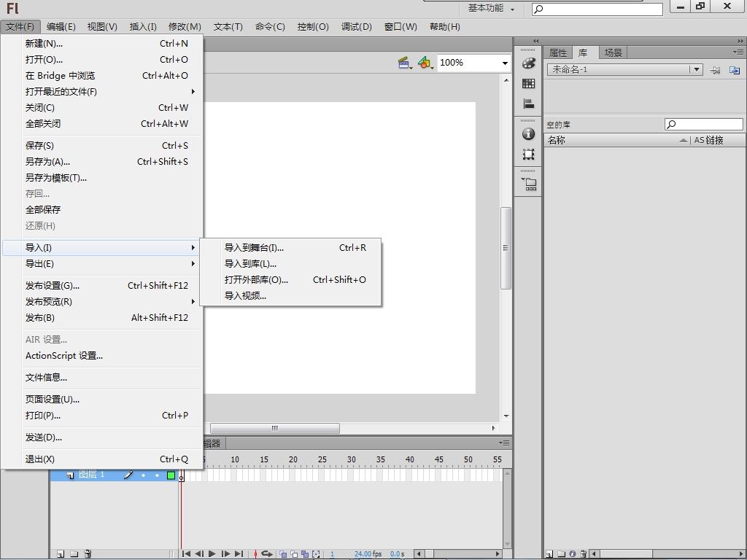The height and width of the screenshot is (560, 747).
Task: Click the Edit Scene clapperboard icon
Action: [405, 63]
